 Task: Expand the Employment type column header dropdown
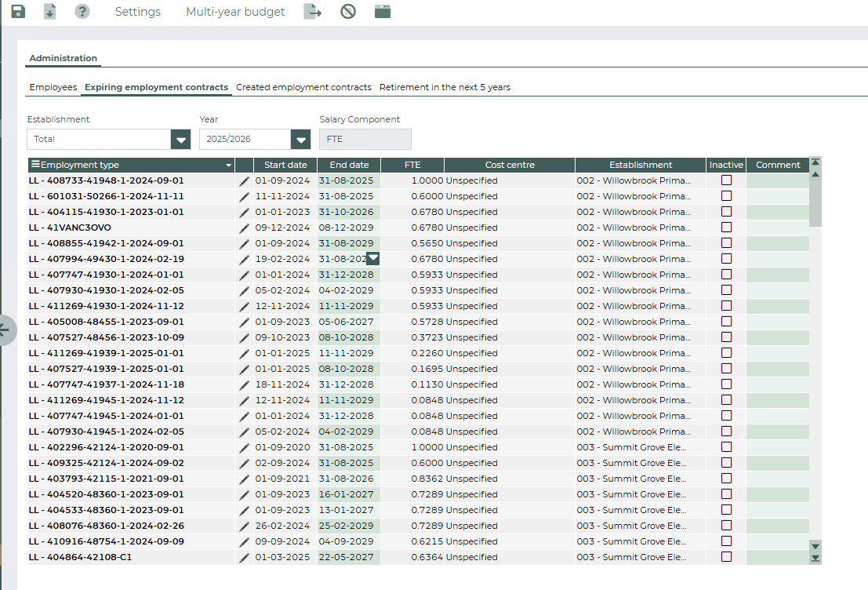click(229, 165)
